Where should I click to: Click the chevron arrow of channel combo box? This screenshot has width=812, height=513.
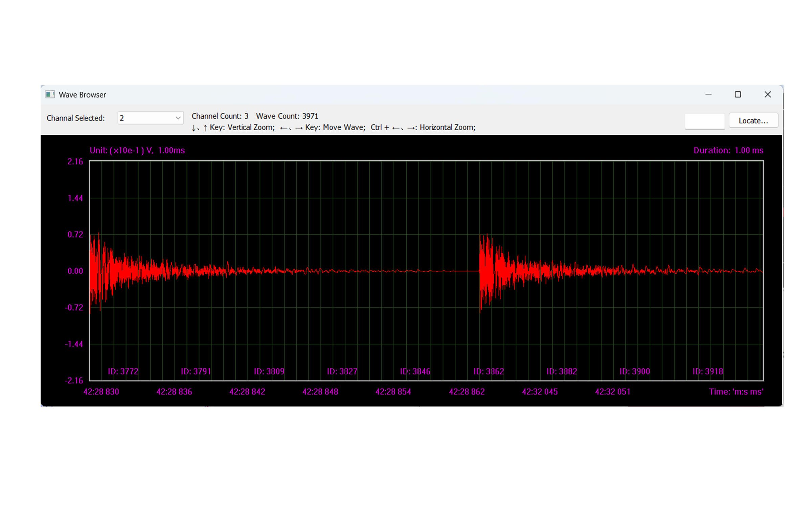pos(178,118)
